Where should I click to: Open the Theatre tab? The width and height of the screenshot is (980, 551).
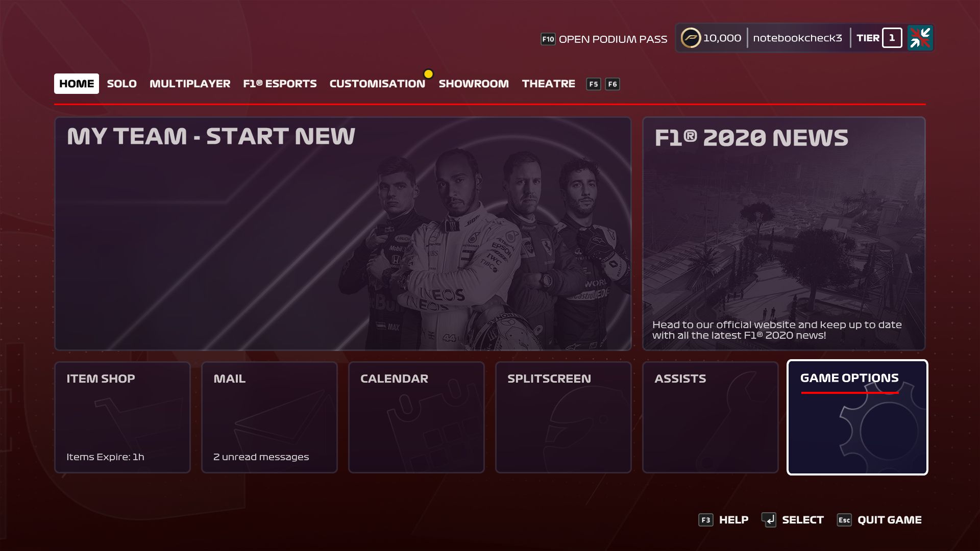tap(548, 84)
